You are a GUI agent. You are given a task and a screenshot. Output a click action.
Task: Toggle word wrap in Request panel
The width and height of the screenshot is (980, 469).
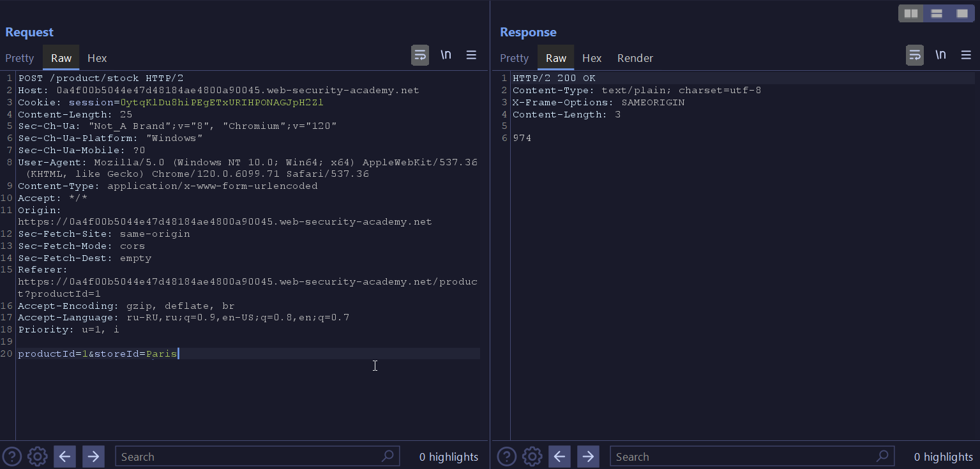pyautogui.click(x=419, y=56)
